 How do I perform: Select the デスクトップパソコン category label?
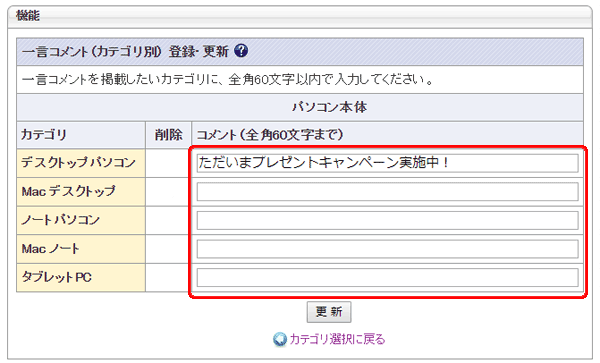pos(78,163)
